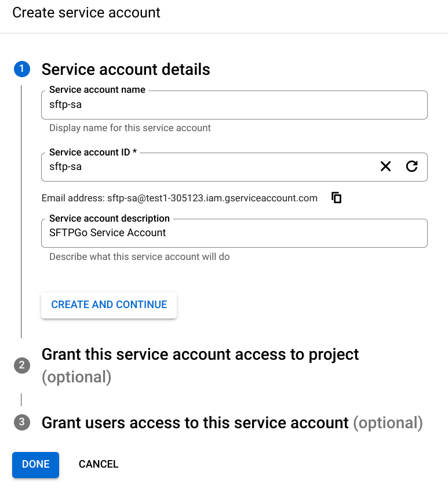Click the Service account details heading

pos(125,69)
